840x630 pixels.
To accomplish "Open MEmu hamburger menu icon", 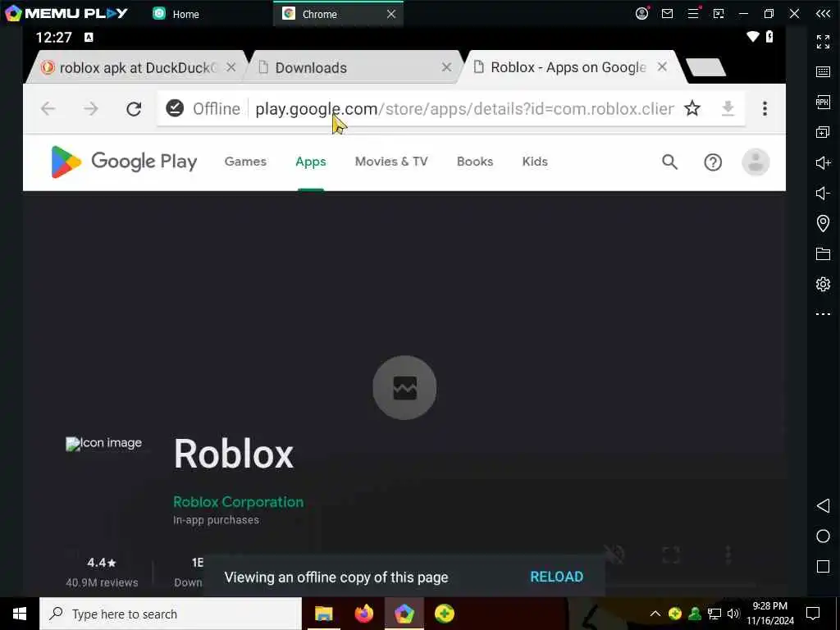I will tap(693, 13).
